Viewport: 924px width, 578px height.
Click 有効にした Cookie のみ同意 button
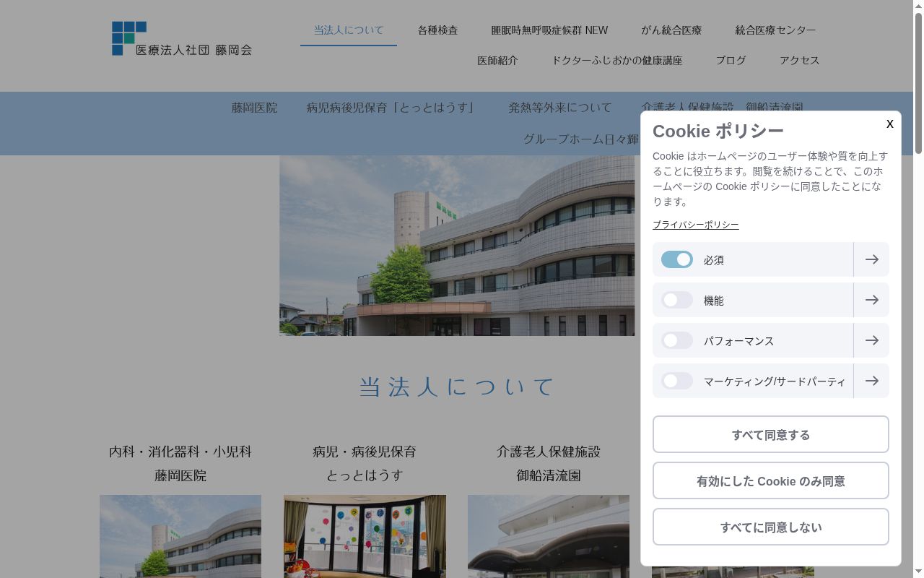770,480
